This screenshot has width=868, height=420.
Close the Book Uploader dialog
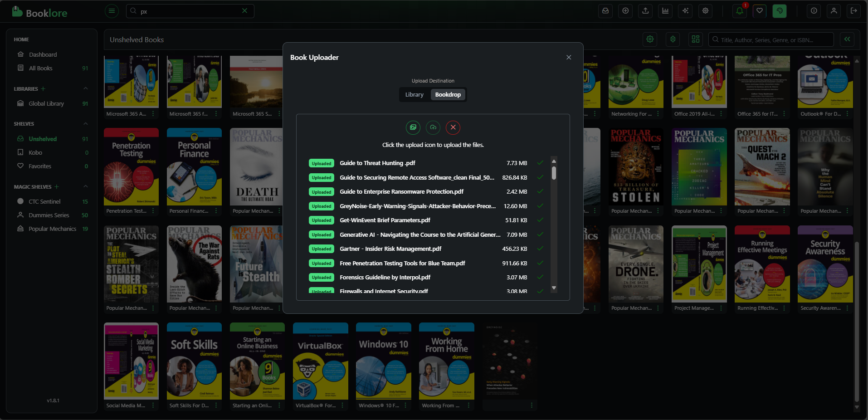569,58
